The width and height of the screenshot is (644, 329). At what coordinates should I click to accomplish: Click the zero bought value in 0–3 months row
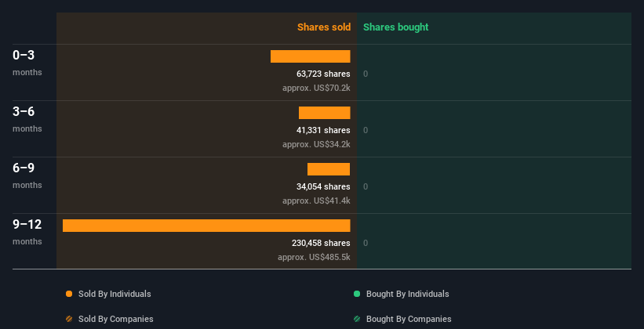click(x=366, y=74)
